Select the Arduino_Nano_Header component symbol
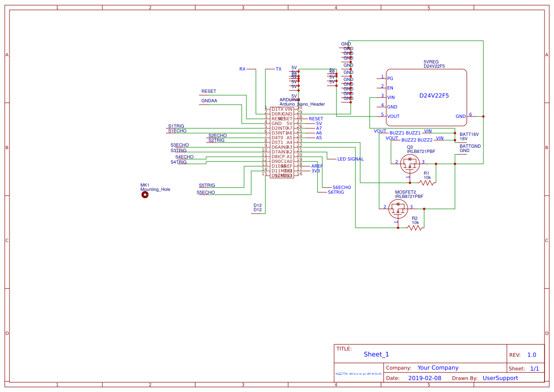The height and width of the screenshot is (392, 554). point(283,142)
